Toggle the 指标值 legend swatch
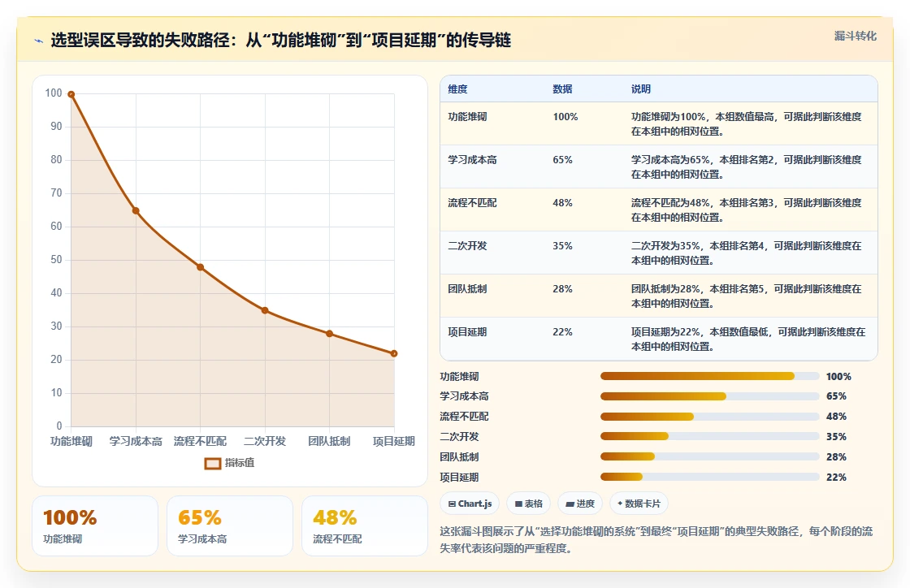 212,463
